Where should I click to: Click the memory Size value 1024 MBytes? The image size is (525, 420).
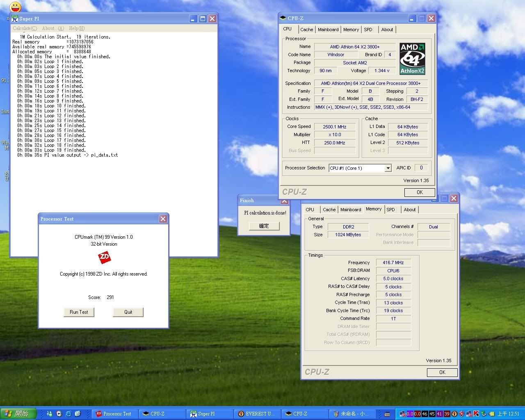[x=348, y=235]
